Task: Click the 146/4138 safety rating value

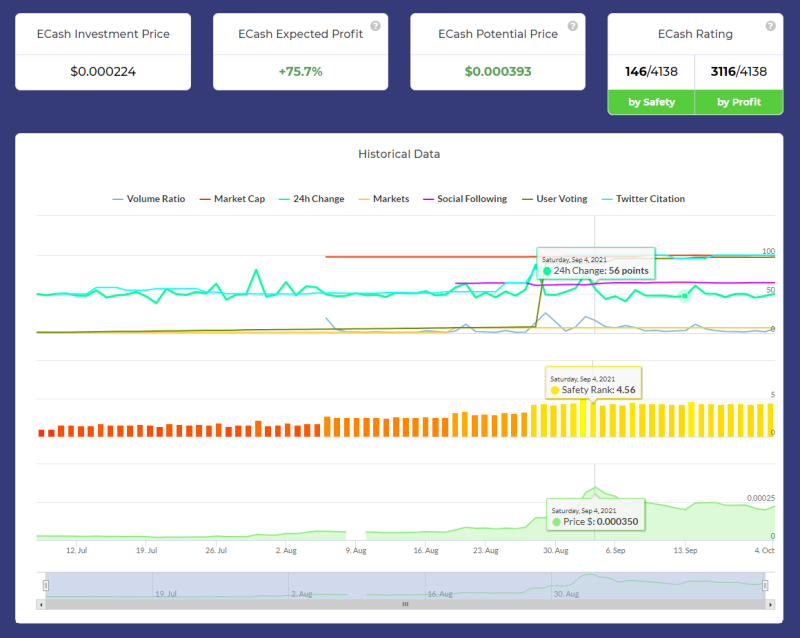Action: coord(652,71)
